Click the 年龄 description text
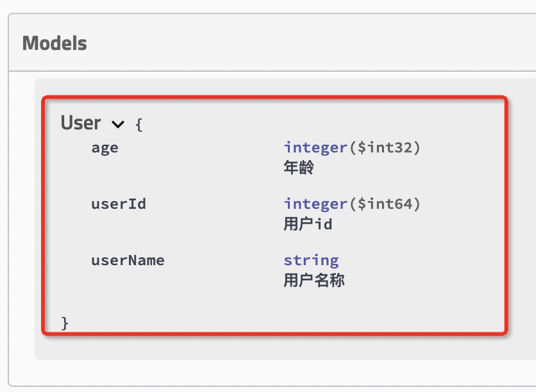The image size is (536, 392). [x=299, y=168]
